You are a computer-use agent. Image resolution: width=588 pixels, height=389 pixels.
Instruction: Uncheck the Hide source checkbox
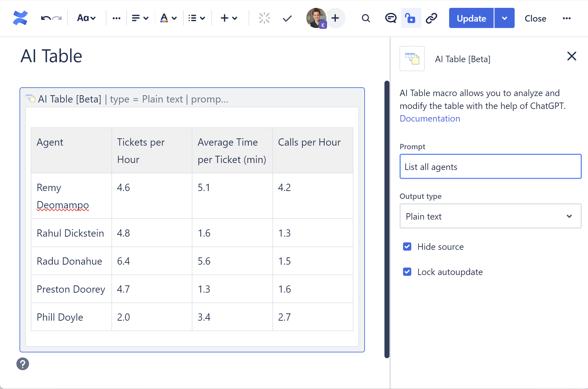[x=407, y=246]
